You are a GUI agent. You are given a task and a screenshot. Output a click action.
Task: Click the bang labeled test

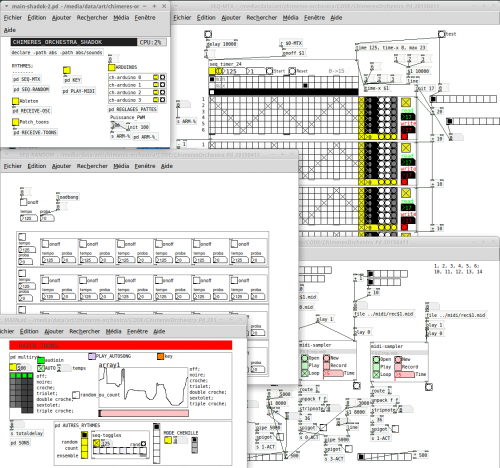coord(441,34)
